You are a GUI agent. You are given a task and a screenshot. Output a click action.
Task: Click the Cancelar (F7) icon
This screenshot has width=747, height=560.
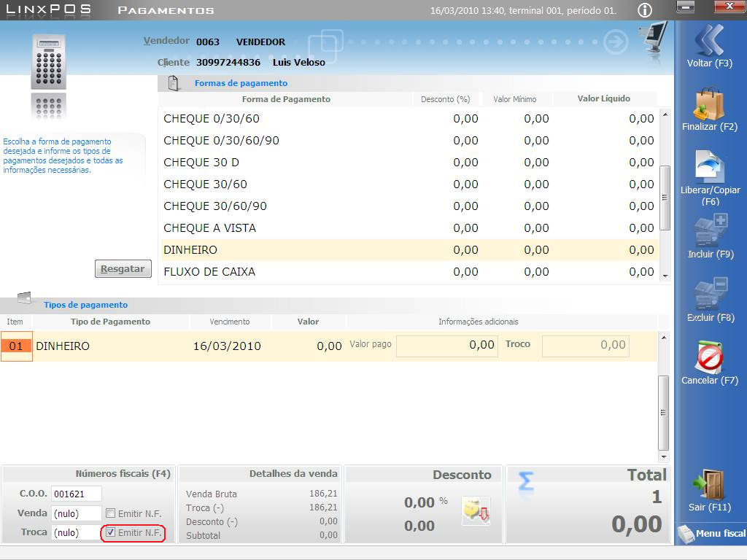(x=710, y=358)
